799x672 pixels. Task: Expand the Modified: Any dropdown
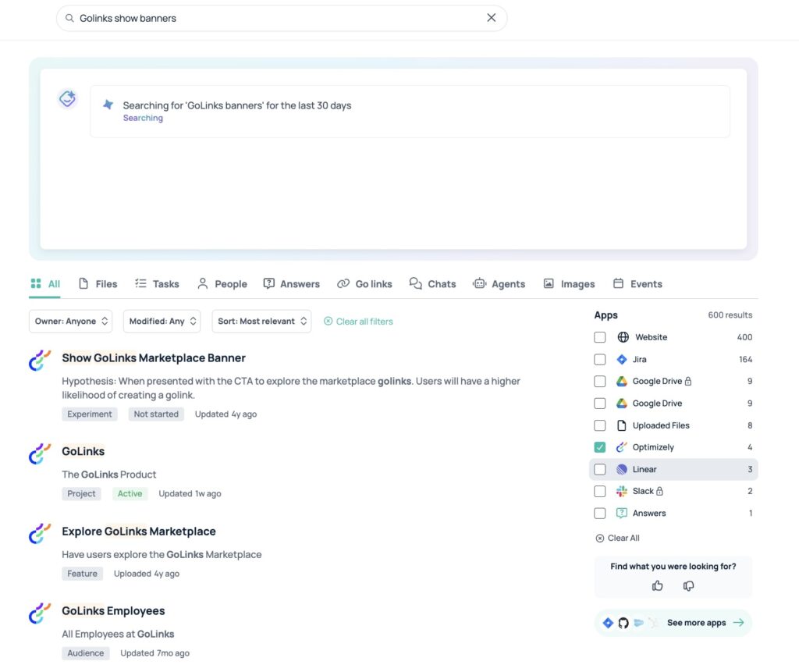[162, 322]
